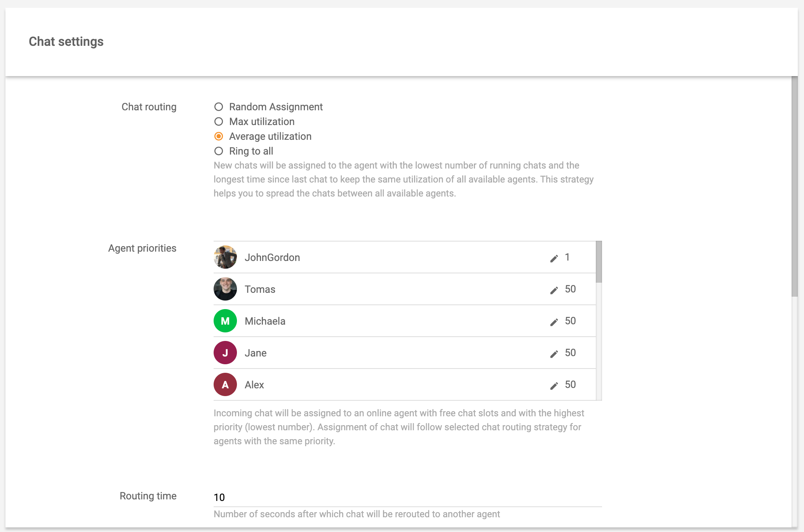Click the Chat settings heading
Viewport: 804px width, 532px height.
pyautogui.click(x=65, y=42)
